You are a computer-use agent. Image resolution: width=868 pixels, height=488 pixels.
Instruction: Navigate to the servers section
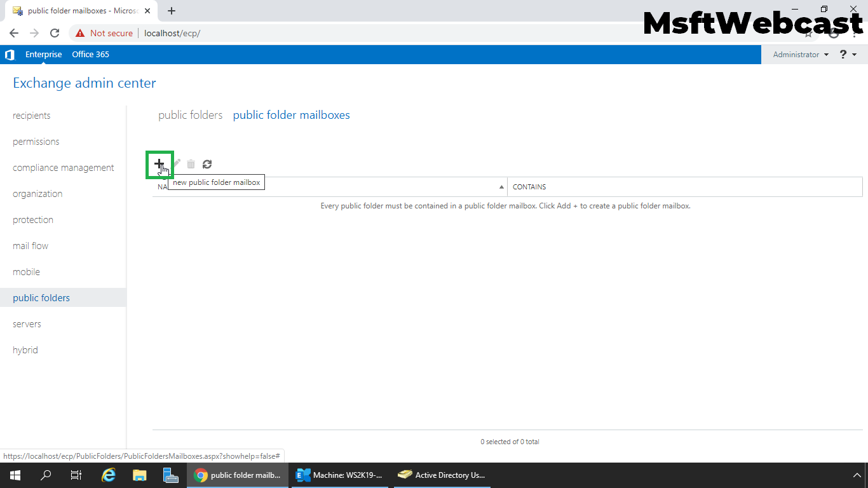tap(27, 323)
